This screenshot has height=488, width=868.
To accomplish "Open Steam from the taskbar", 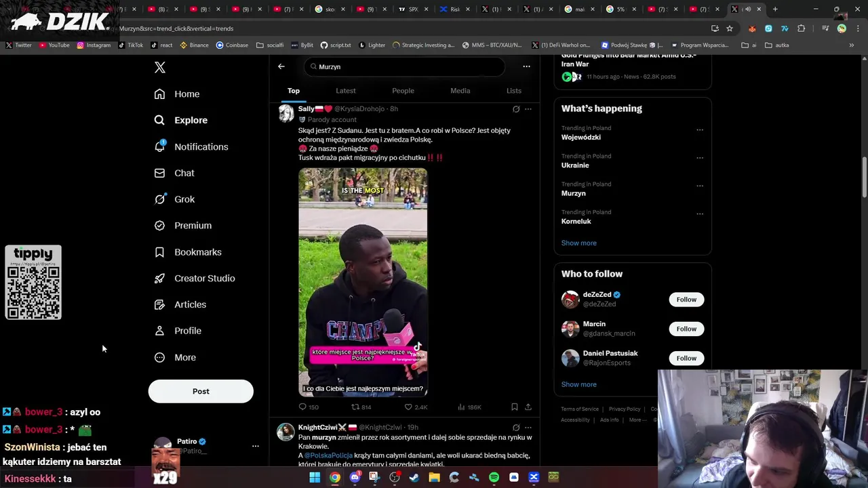I will (x=414, y=477).
